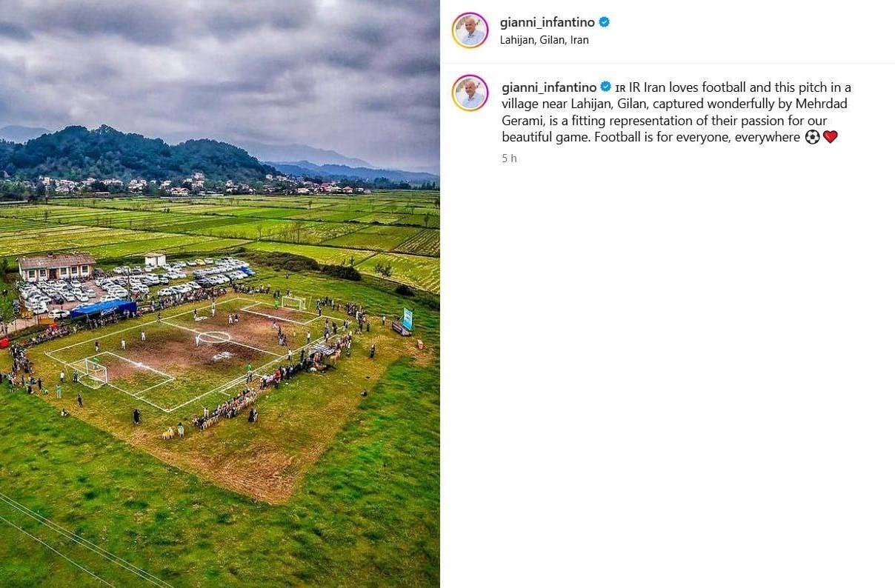Click the center circle of the pitch photo
Image resolution: width=895 pixels, height=588 pixels.
pyautogui.click(x=213, y=337)
